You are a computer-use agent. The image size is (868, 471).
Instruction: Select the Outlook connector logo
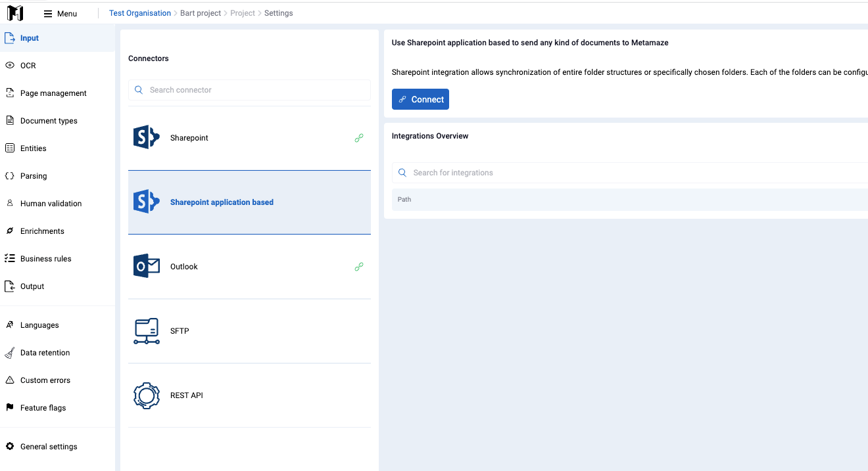pyautogui.click(x=147, y=267)
